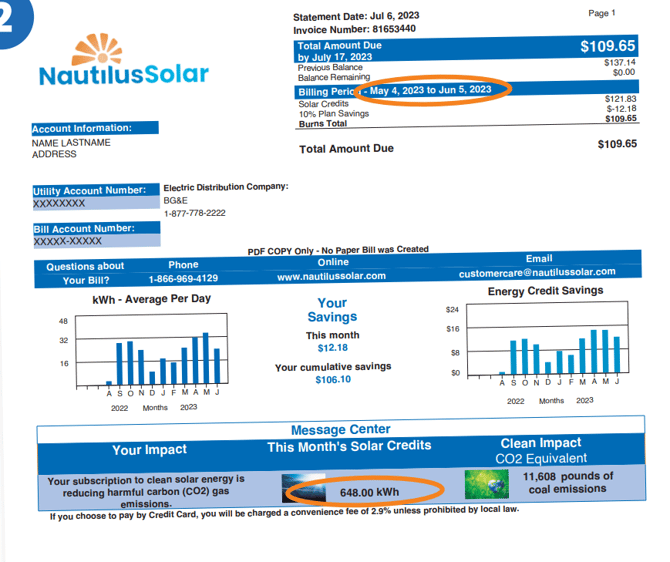Click the green earth thumbnail image
670x562 pixels.
tap(486, 484)
